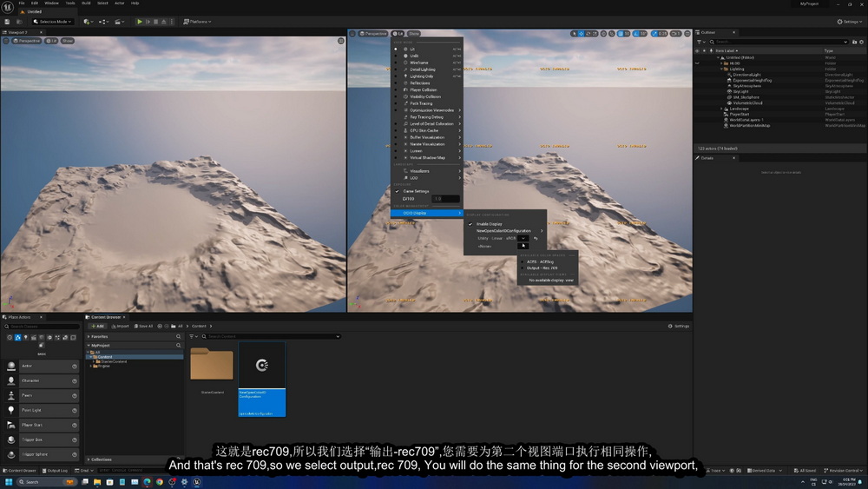
Task: Click Save All in Content Browser
Action: (x=143, y=327)
